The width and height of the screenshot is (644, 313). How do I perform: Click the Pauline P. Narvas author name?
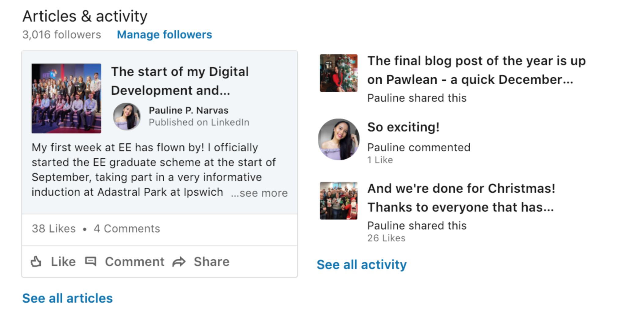click(188, 110)
